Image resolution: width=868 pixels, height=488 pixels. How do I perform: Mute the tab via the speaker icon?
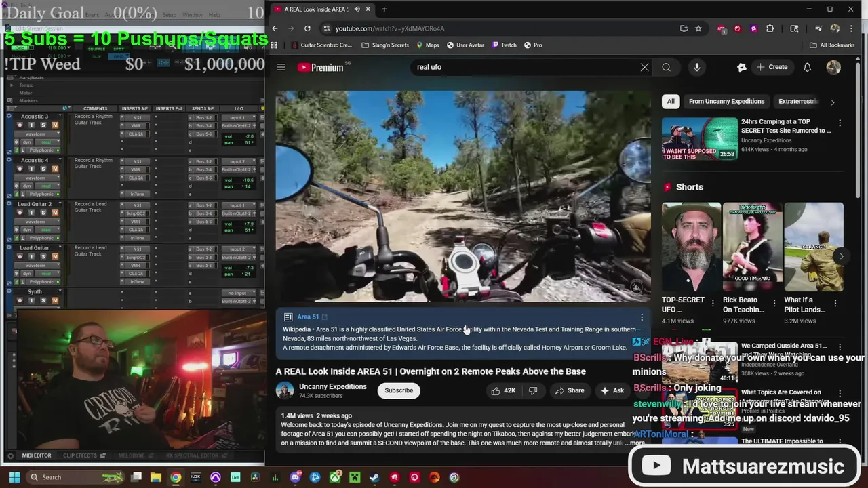click(x=357, y=9)
